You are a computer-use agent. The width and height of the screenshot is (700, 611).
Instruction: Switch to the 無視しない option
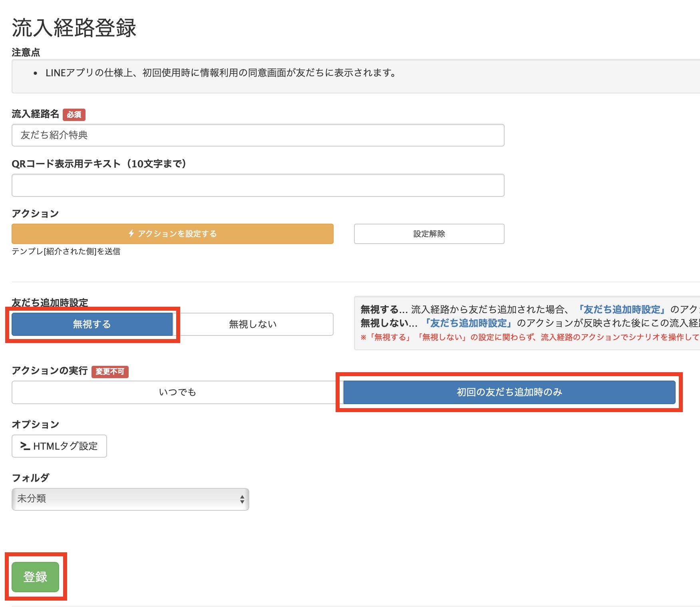(253, 324)
